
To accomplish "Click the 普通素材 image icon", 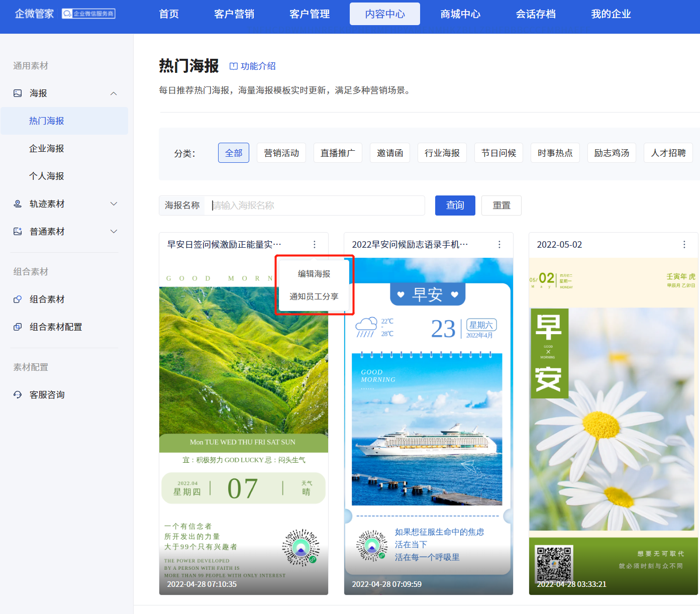I will pos(18,231).
